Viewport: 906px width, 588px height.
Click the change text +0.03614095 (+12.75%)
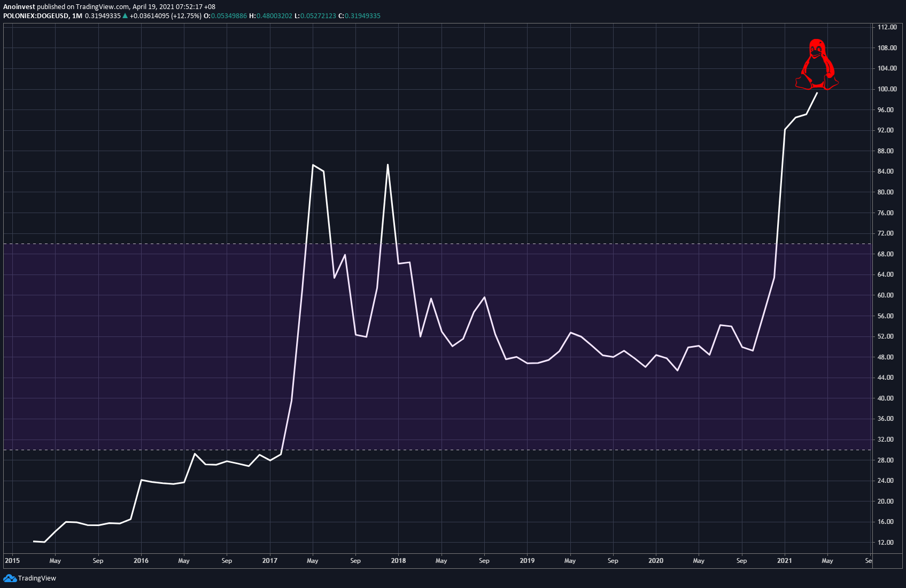click(166, 16)
